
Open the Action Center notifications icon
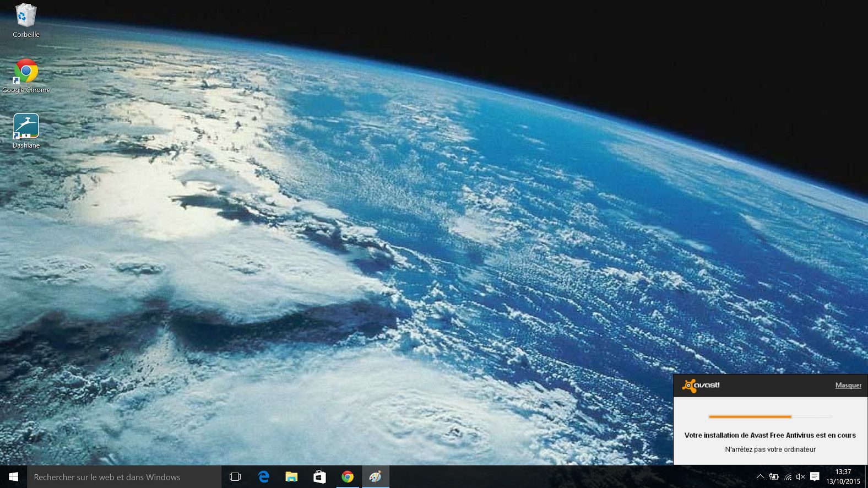[815, 477]
